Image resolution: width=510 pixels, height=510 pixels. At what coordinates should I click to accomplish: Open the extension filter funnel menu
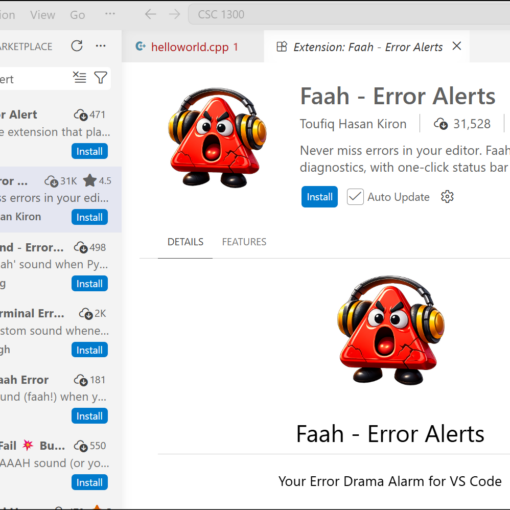[x=100, y=77]
